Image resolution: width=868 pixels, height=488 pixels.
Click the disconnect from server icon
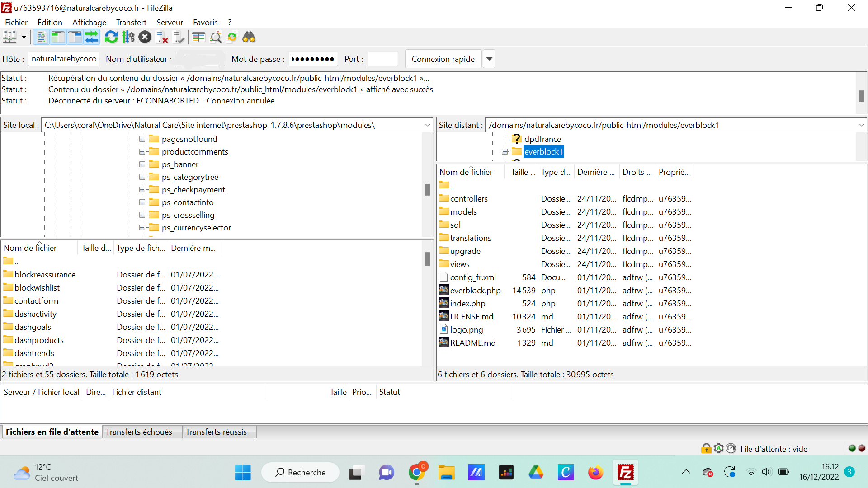click(162, 37)
